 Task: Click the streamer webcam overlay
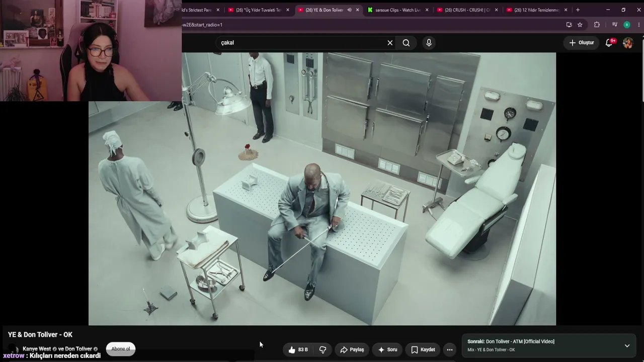[x=91, y=50]
